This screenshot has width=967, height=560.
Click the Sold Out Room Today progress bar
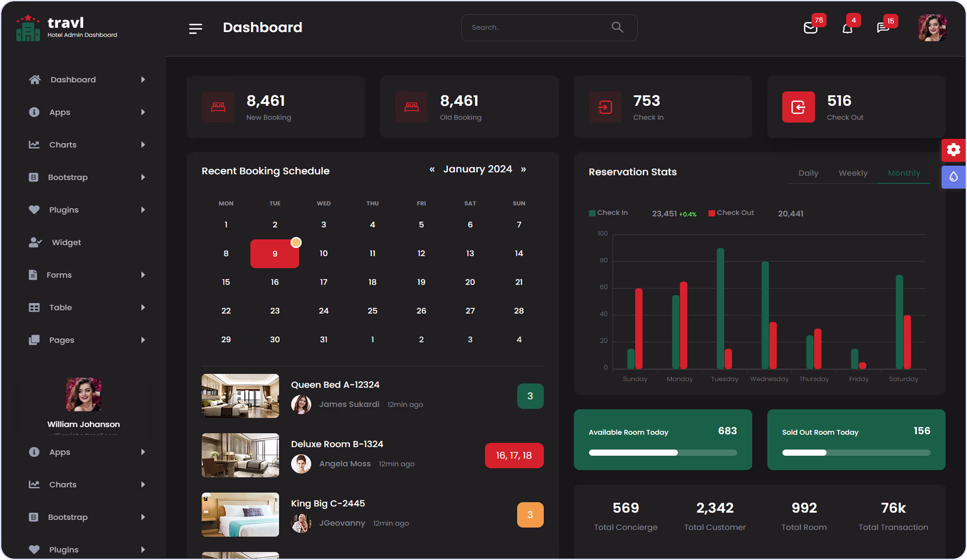(x=856, y=453)
